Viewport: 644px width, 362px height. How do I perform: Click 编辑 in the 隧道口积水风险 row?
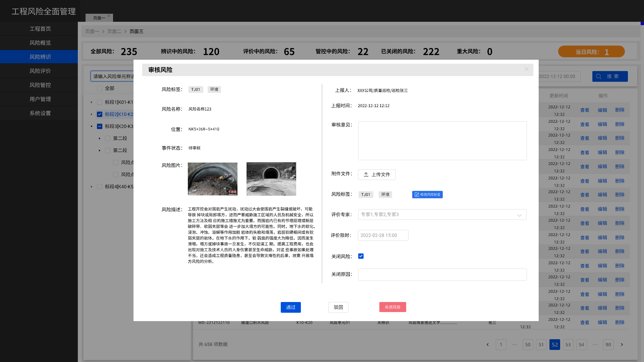602,322
